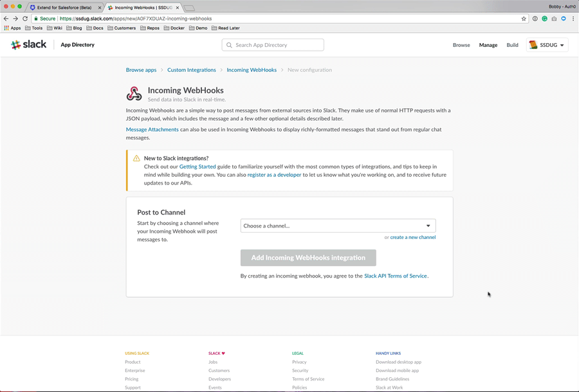
Task: Focus the Search App Directory field
Action: click(x=273, y=45)
